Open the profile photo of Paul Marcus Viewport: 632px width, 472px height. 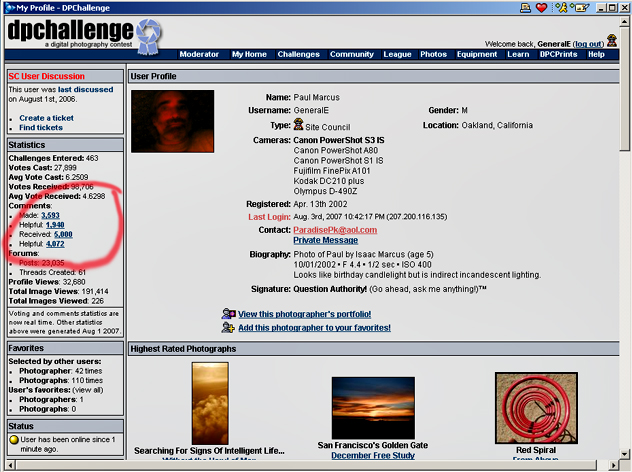[173, 121]
